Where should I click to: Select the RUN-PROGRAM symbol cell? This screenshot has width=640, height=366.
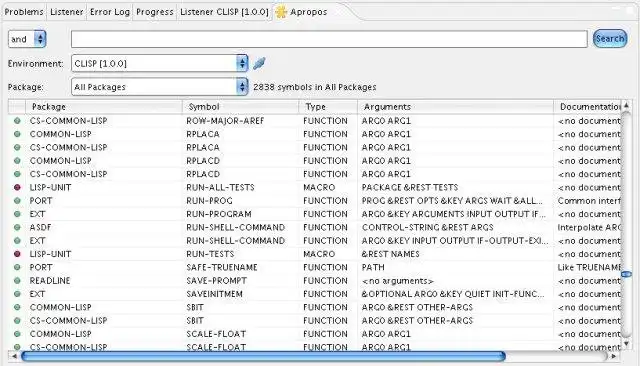pyautogui.click(x=219, y=214)
